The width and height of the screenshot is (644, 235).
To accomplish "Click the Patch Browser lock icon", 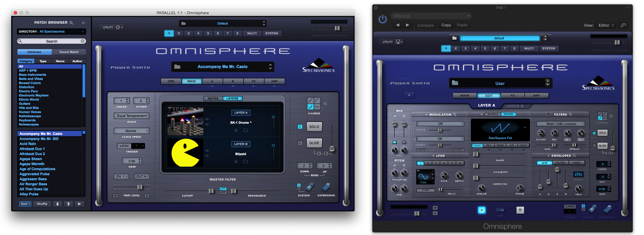I will click(x=83, y=22).
